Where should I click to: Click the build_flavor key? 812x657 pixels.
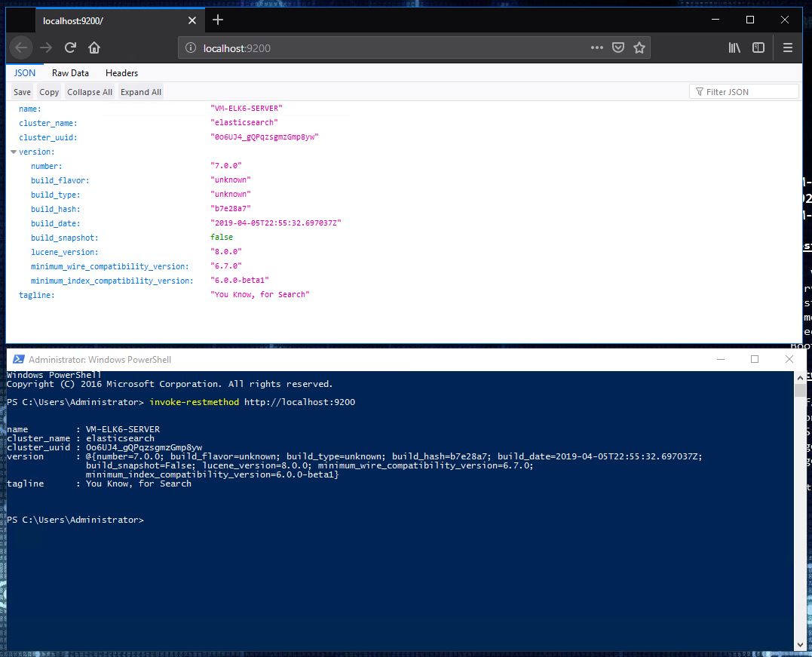coord(60,180)
